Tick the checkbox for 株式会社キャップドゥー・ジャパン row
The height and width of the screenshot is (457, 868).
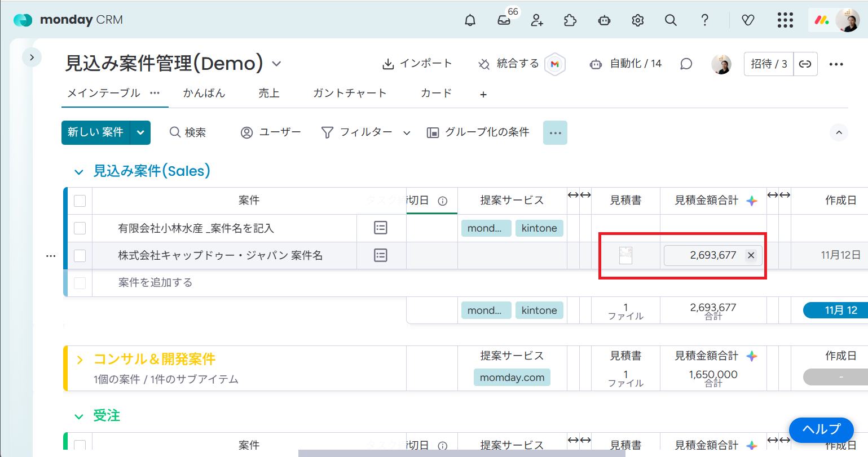[80, 256]
